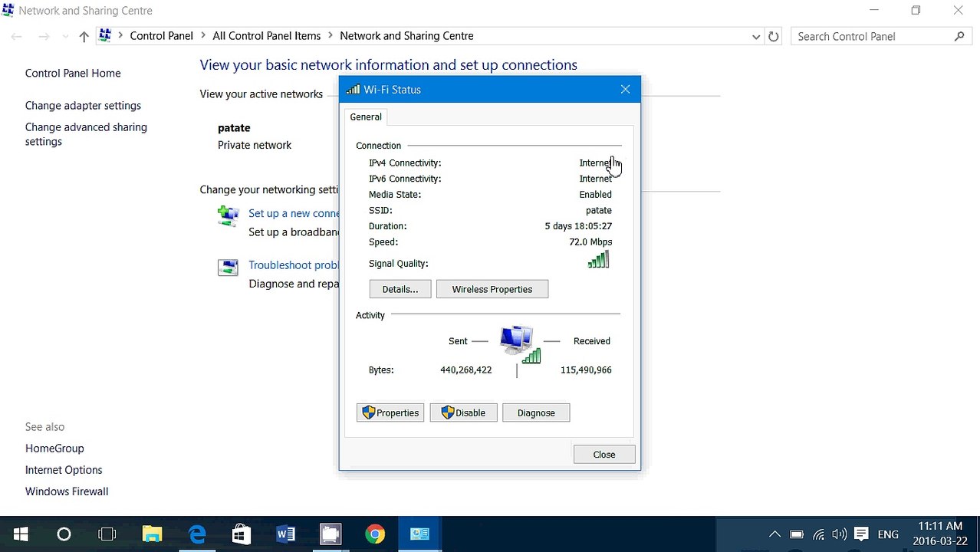Open File Explorer from taskbar
Image resolution: width=980 pixels, height=552 pixels.
pyautogui.click(x=153, y=534)
